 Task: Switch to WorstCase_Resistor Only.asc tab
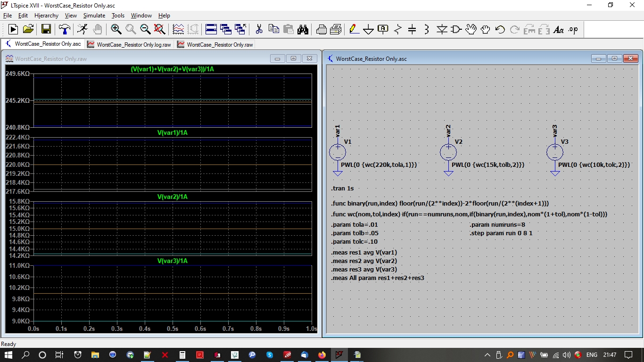[43, 44]
